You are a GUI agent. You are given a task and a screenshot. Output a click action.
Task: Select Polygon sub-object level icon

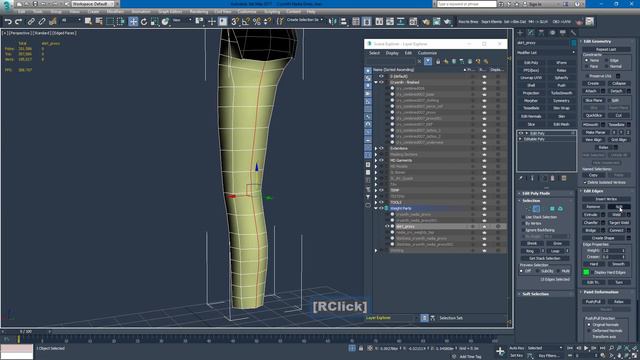[552, 209]
